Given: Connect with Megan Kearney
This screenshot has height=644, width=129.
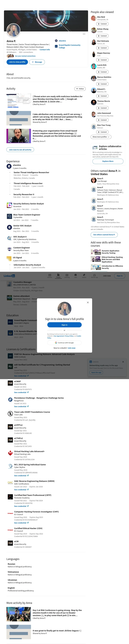Looking at the screenshot, I should [102, 60].
